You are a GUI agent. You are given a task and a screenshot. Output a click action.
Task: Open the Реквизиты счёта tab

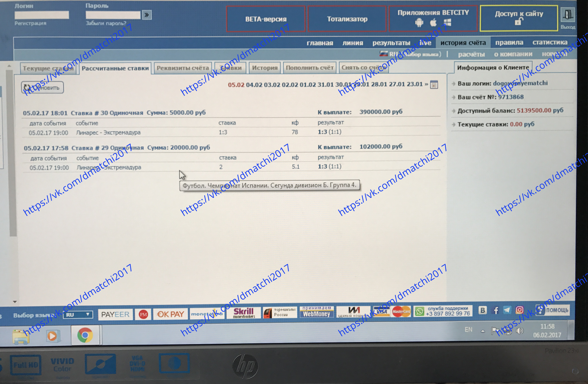[x=183, y=68]
